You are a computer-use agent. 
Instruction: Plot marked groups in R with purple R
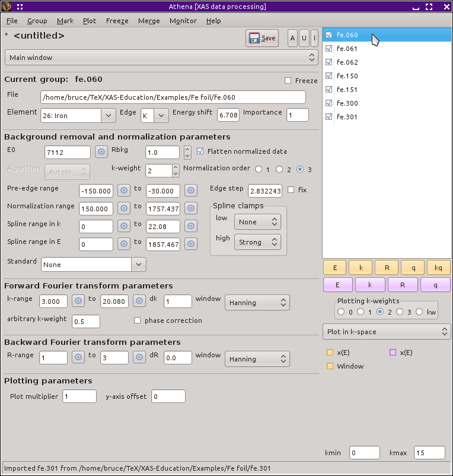click(x=403, y=285)
